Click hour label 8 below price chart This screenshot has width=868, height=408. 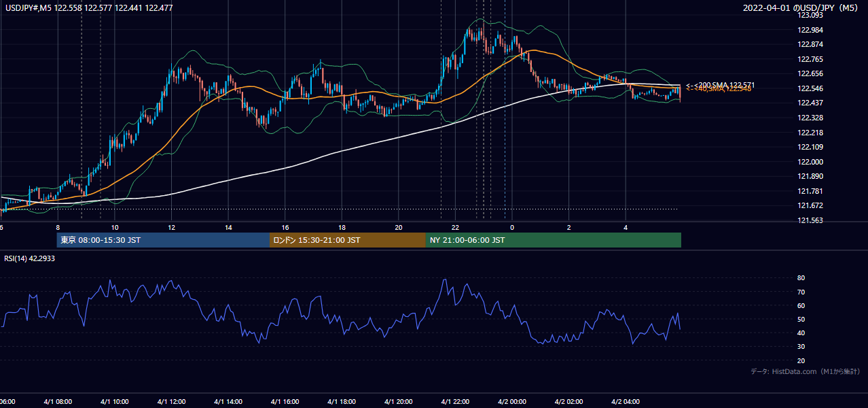(58, 227)
